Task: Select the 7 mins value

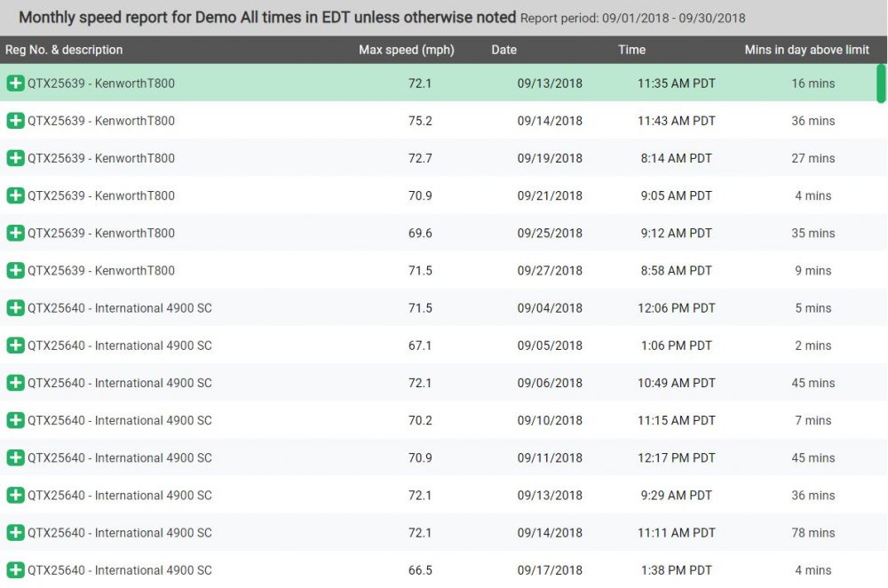Action: (x=813, y=420)
